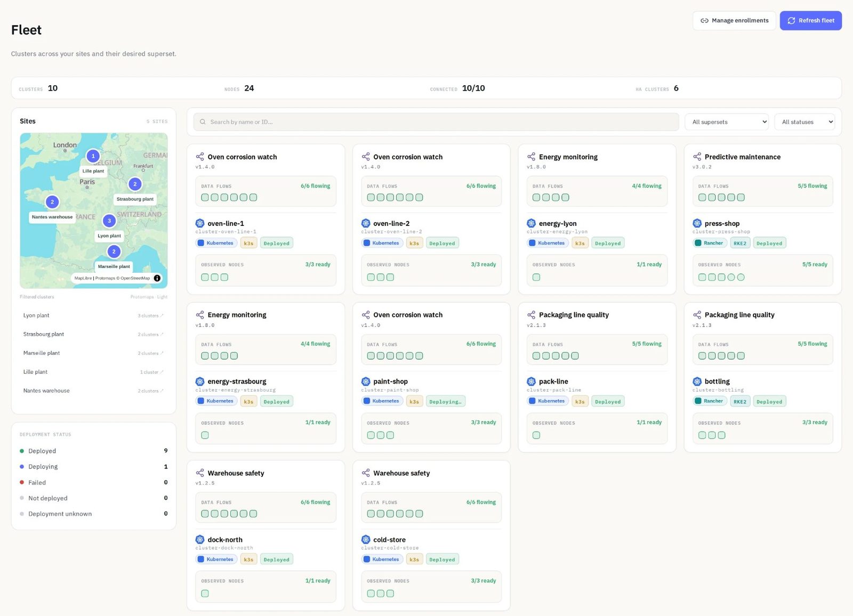853x616 pixels.
Task: Click the Marseille plant map marker
Action: [x=114, y=252]
